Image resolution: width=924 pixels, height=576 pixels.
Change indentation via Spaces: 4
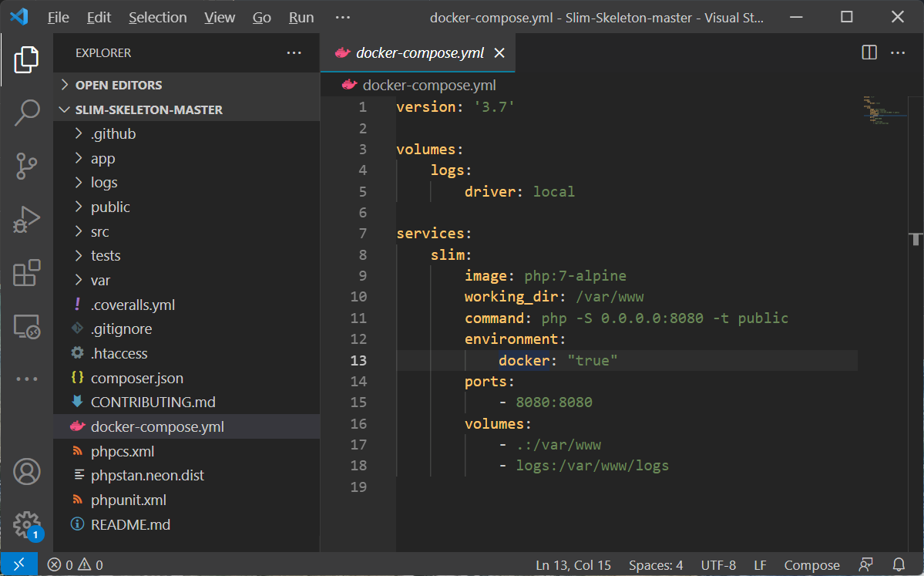656,564
